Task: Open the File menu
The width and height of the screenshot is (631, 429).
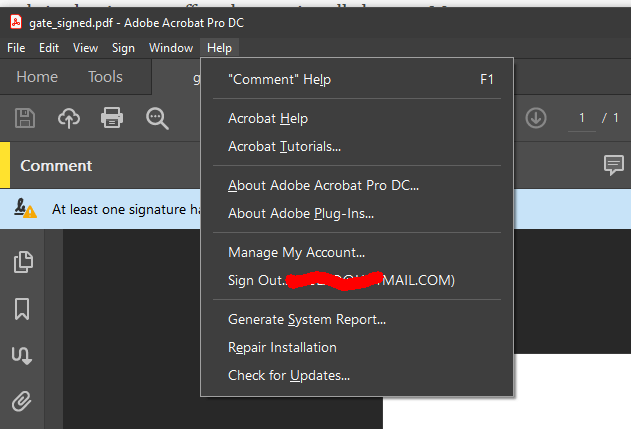Action: coord(16,47)
